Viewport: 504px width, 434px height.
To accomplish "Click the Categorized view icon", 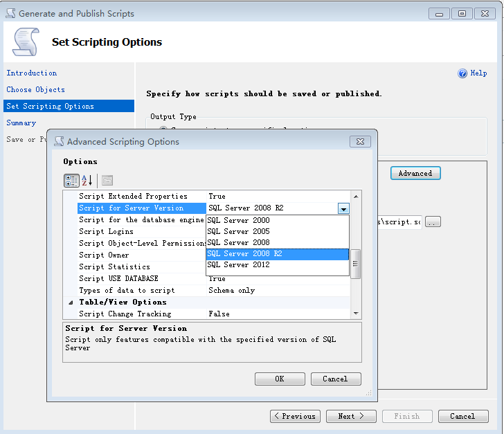I will pyautogui.click(x=71, y=181).
